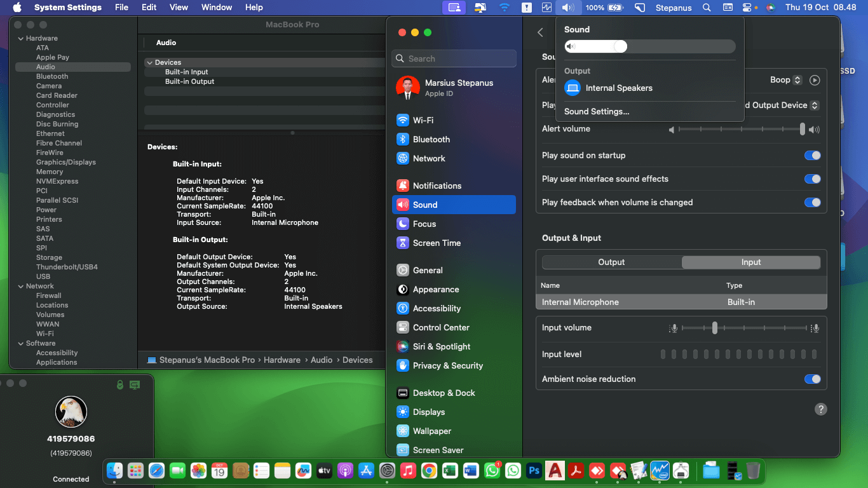Image resolution: width=868 pixels, height=488 pixels.
Task: Collapse the Hardware tree section
Action: pos(20,38)
